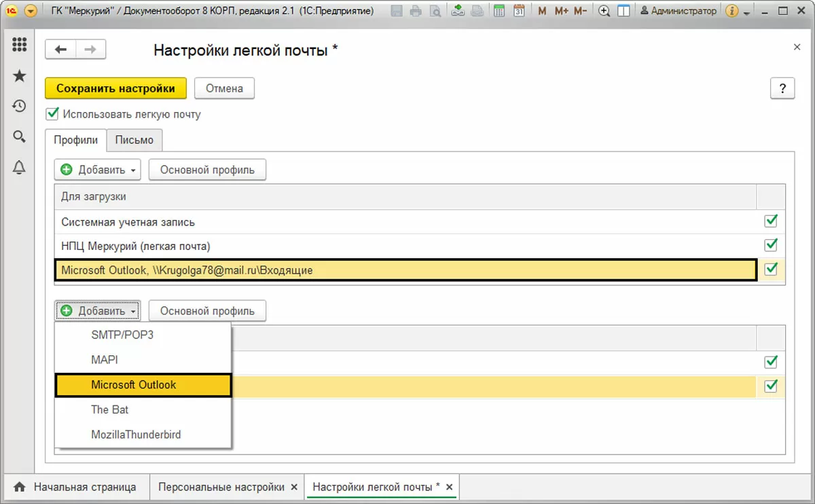The image size is (815, 504).
Task: Toggle checkbox in Microsoft Outlook Входящие row
Action: click(x=771, y=270)
